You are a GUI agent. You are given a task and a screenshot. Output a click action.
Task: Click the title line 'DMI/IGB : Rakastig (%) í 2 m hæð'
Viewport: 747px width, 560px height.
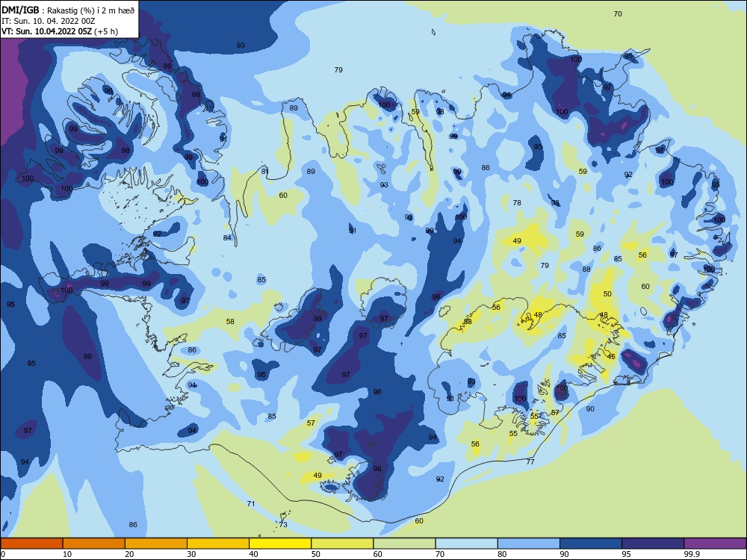(x=68, y=10)
